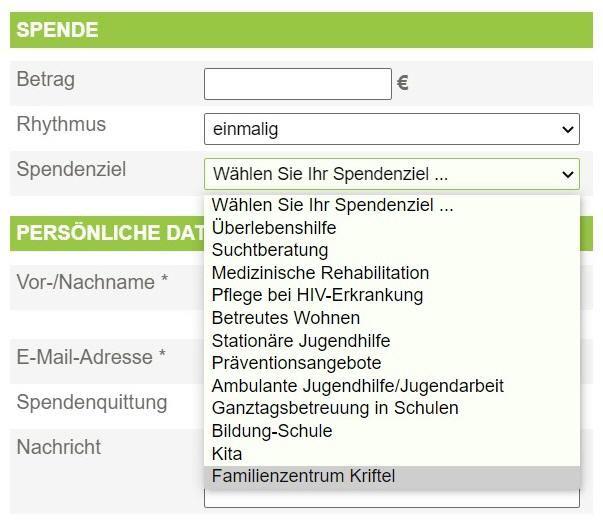Screen dimensions: 603x524
Task: Choose Familienzentrum Kriftel option
Action: pos(303,476)
